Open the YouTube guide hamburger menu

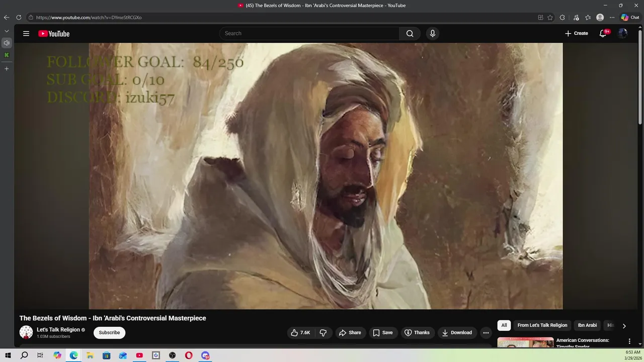26,34
